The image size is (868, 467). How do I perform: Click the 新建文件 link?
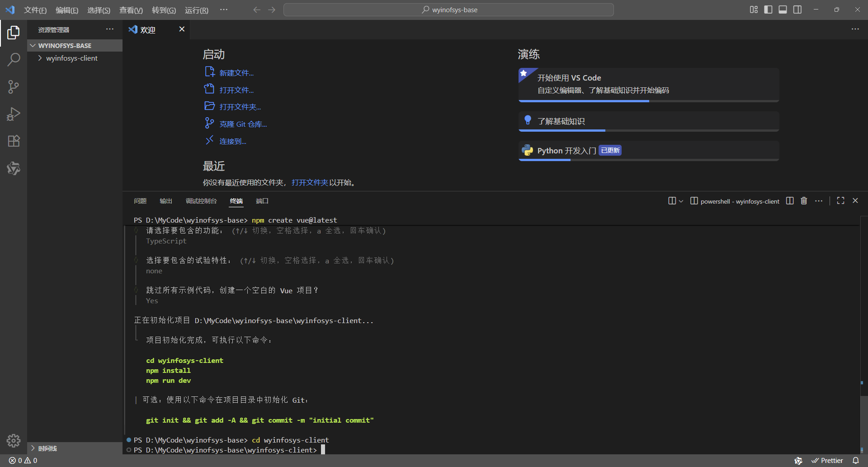coord(236,72)
